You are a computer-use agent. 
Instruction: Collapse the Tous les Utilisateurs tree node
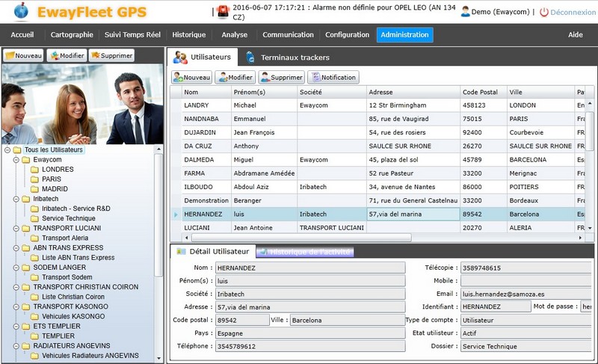(x=7, y=149)
